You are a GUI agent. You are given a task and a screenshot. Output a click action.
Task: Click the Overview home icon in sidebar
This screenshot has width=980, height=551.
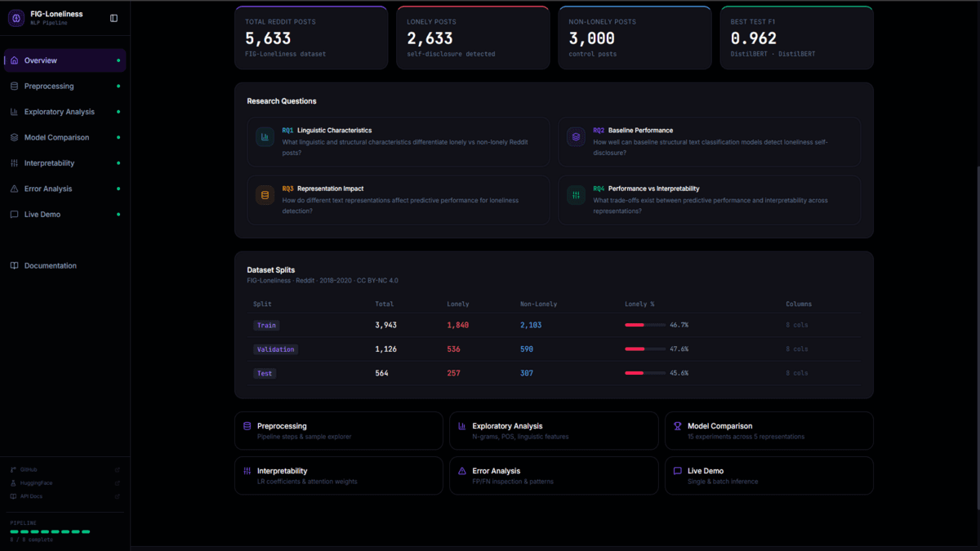pos(14,60)
